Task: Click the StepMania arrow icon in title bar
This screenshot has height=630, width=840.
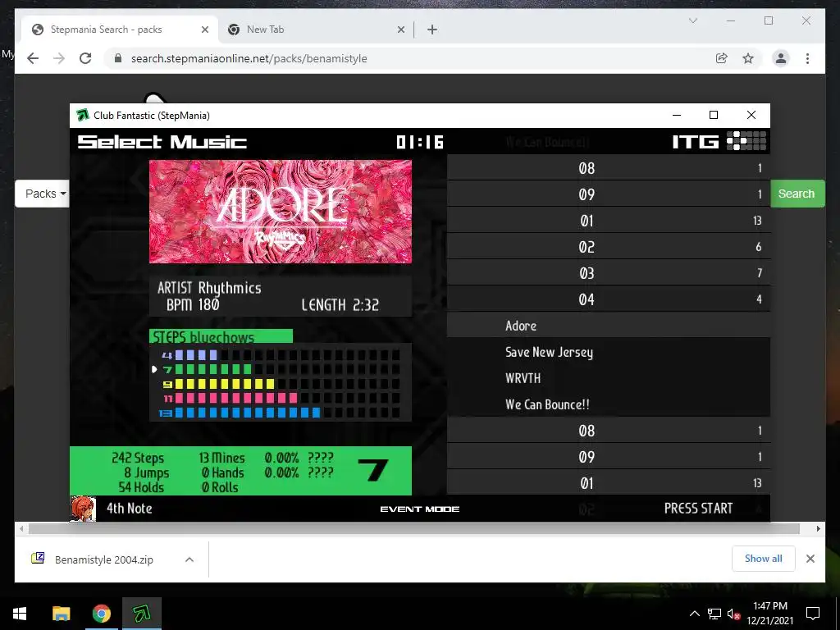Action: 83,115
